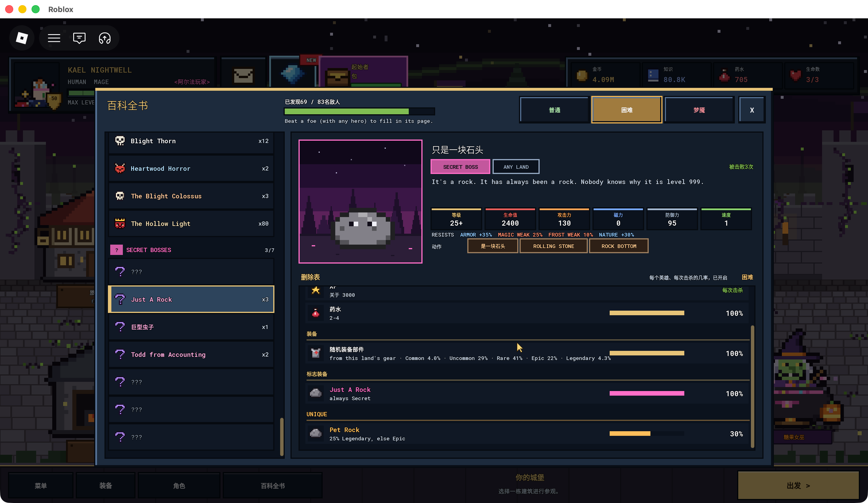Viewport: 868px width, 503px height.
Task: Click the potion drop icon in table
Action: (x=315, y=313)
